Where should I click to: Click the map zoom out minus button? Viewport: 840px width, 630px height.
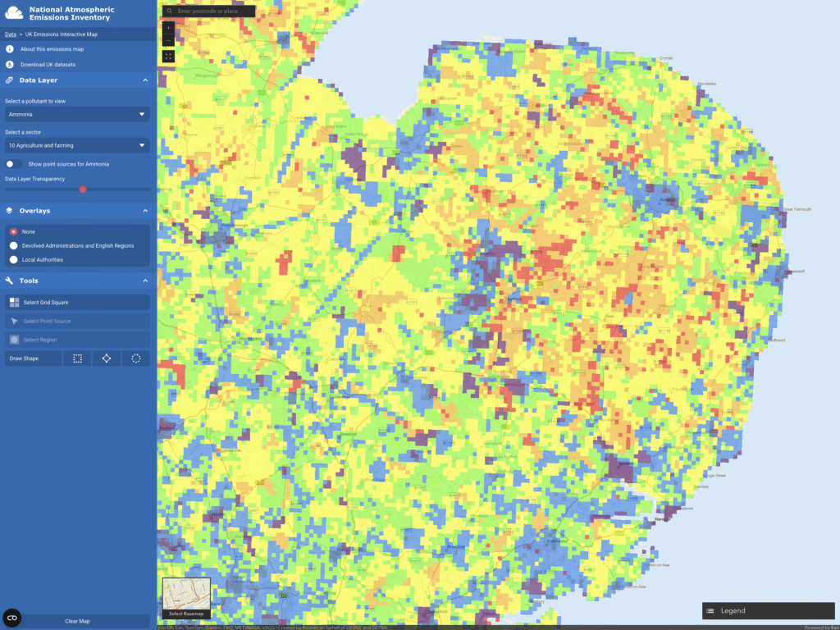[x=168, y=40]
